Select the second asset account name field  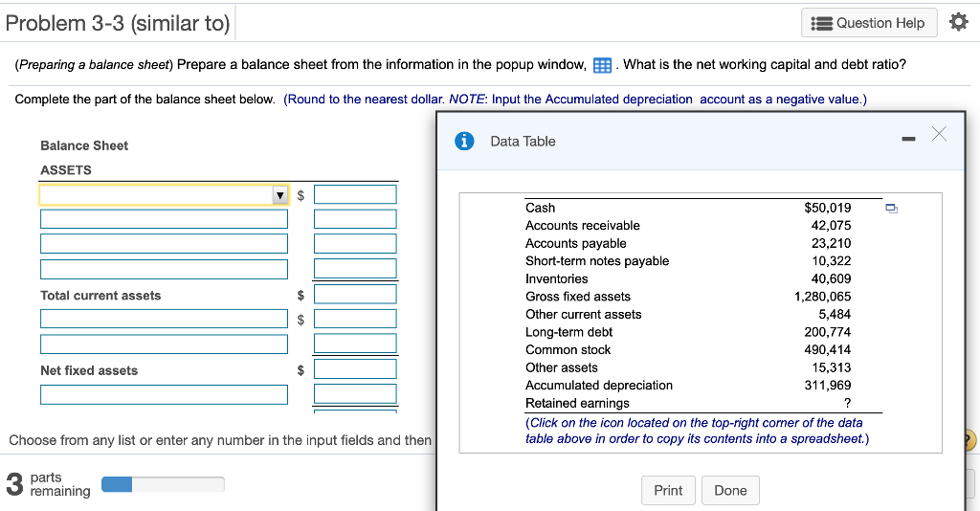164,218
